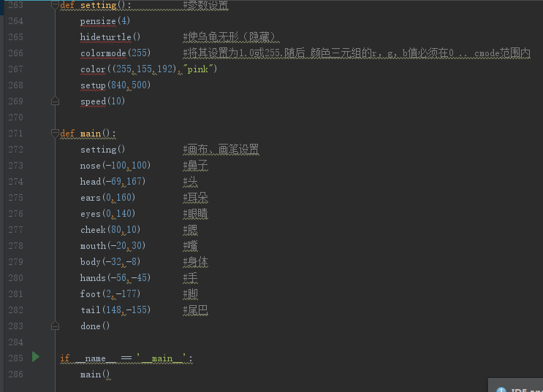Screen dimensions: 543x392
Task: Click the info icon in the IDE notification
Action: click(x=501, y=390)
